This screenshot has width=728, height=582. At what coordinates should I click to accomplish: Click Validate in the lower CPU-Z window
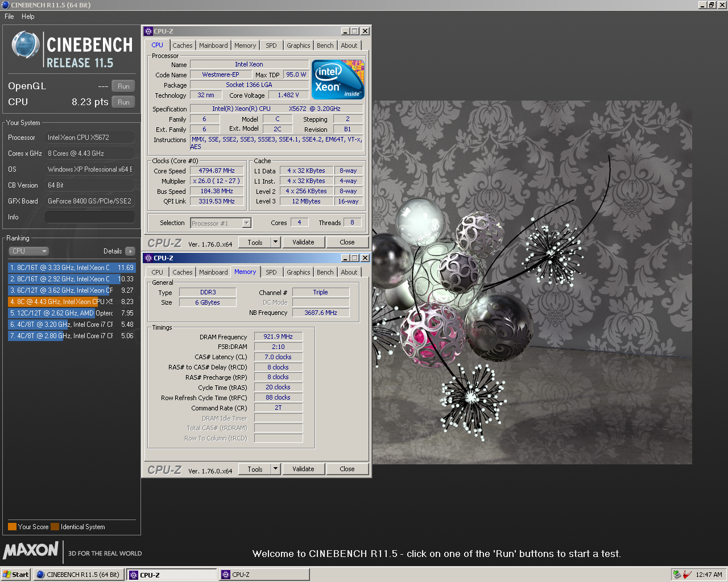pos(303,469)
